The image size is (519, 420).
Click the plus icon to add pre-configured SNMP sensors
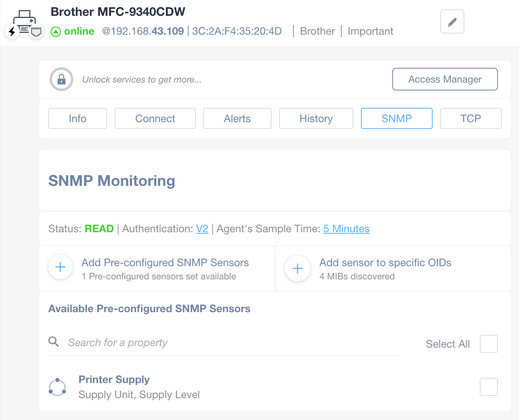(x=60, y=267)
